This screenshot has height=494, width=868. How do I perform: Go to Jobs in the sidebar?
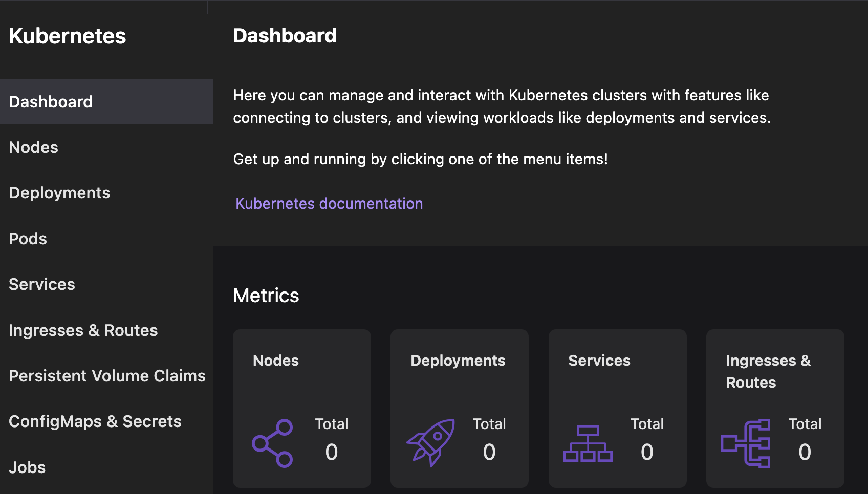(x=28, y=467)
